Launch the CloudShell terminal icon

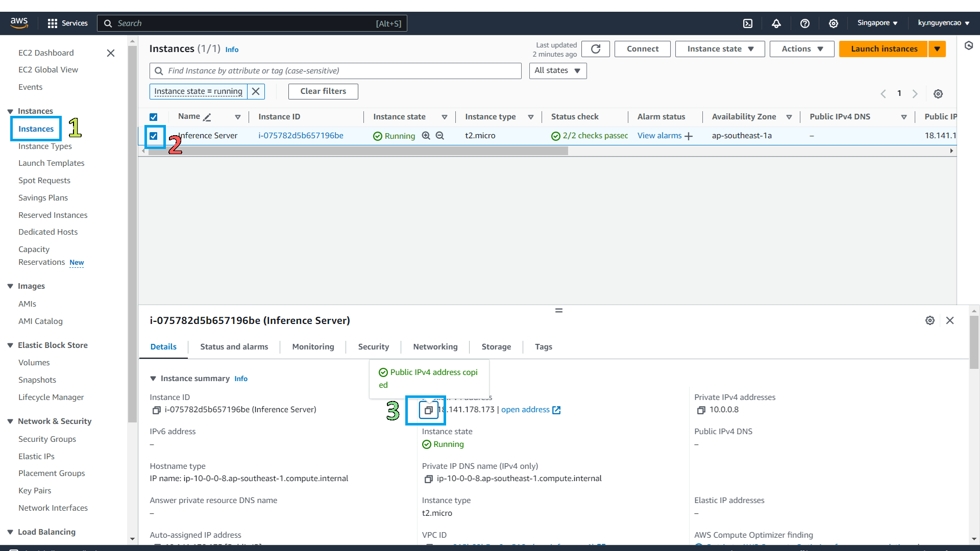[748, 23]
